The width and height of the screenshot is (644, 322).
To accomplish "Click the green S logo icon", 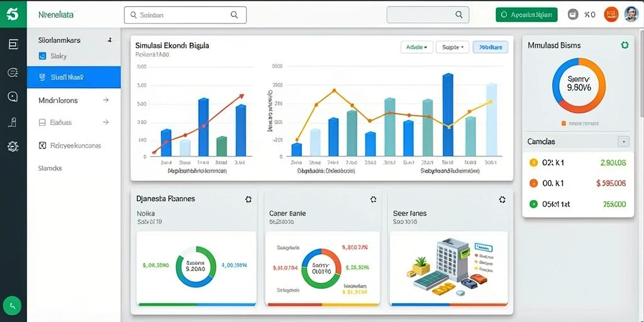I will pos(13,14).
